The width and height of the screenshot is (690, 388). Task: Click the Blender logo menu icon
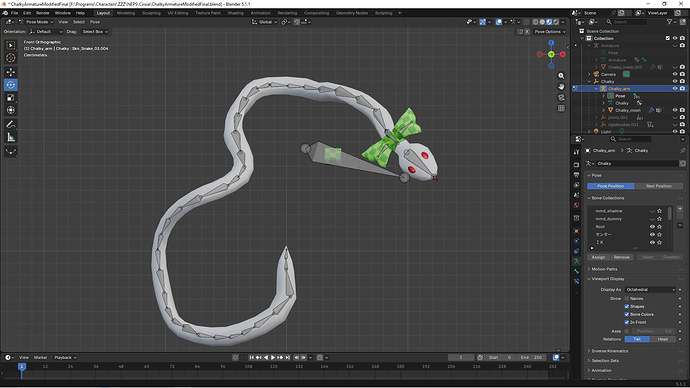pos(5,13)
